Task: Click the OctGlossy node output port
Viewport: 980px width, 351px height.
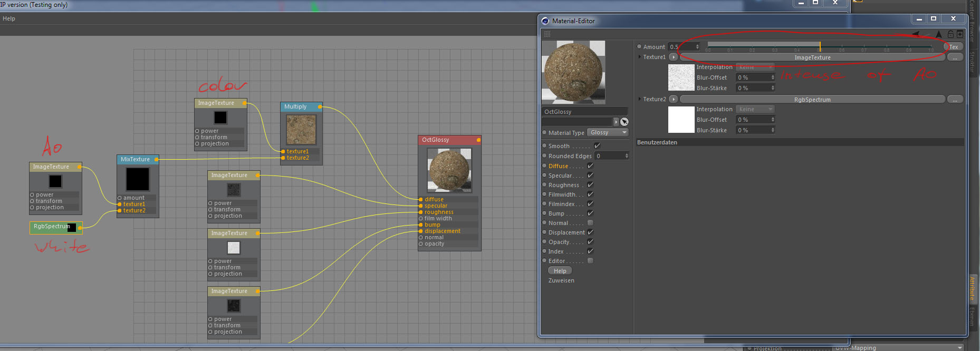Action: [478, 140]
